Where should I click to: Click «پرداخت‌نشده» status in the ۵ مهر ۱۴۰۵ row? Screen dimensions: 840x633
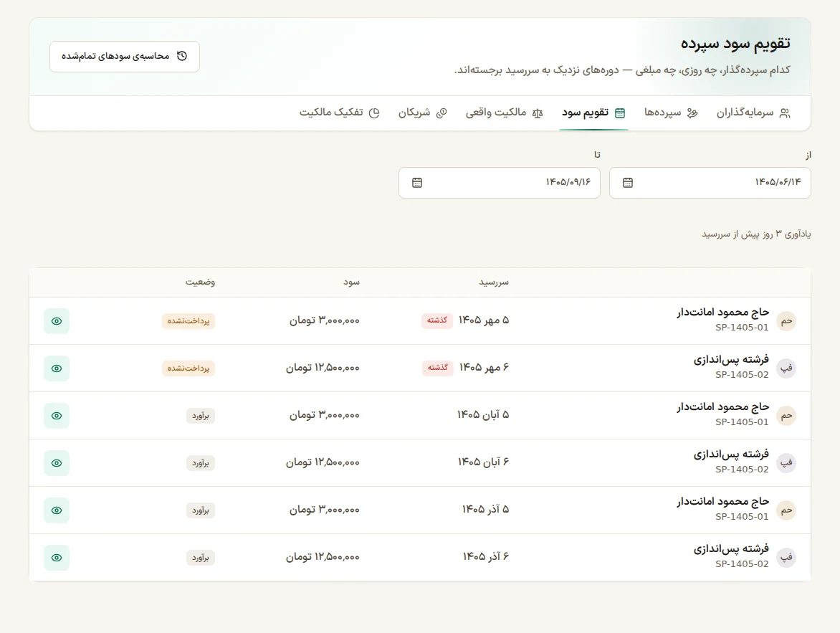pyautogui.click(x=188, y=321)
